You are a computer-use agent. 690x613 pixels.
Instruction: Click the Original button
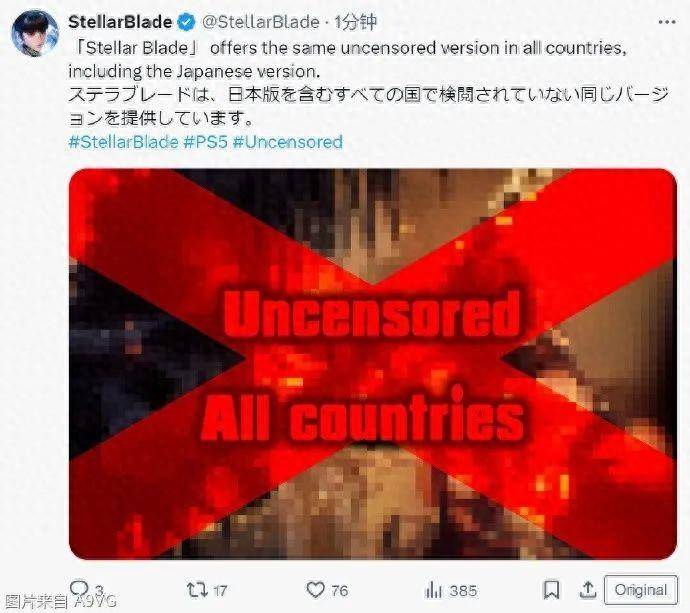(641, 590)
